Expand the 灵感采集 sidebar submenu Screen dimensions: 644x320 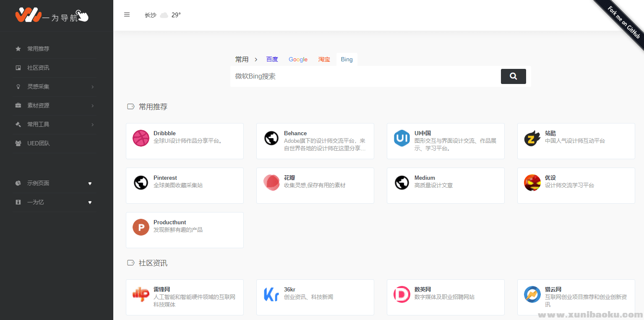(x=55, y=87)
